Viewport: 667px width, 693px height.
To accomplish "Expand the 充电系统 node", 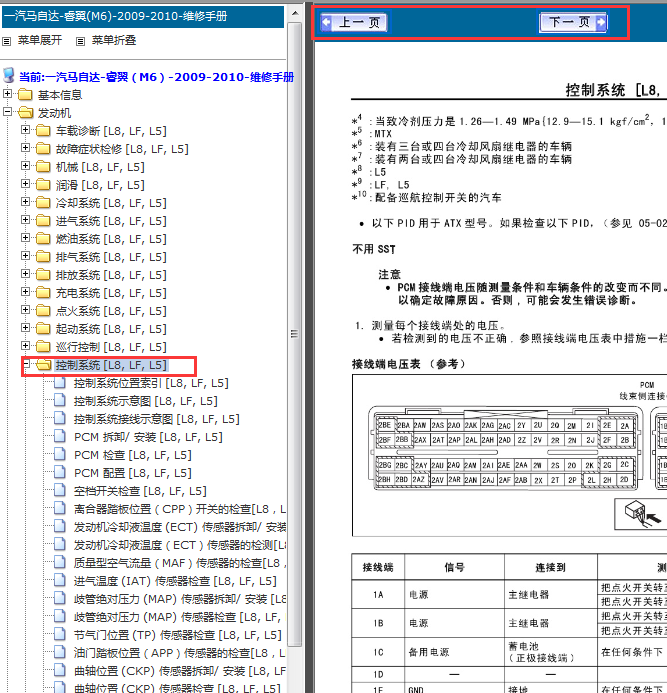I will 25,292.
